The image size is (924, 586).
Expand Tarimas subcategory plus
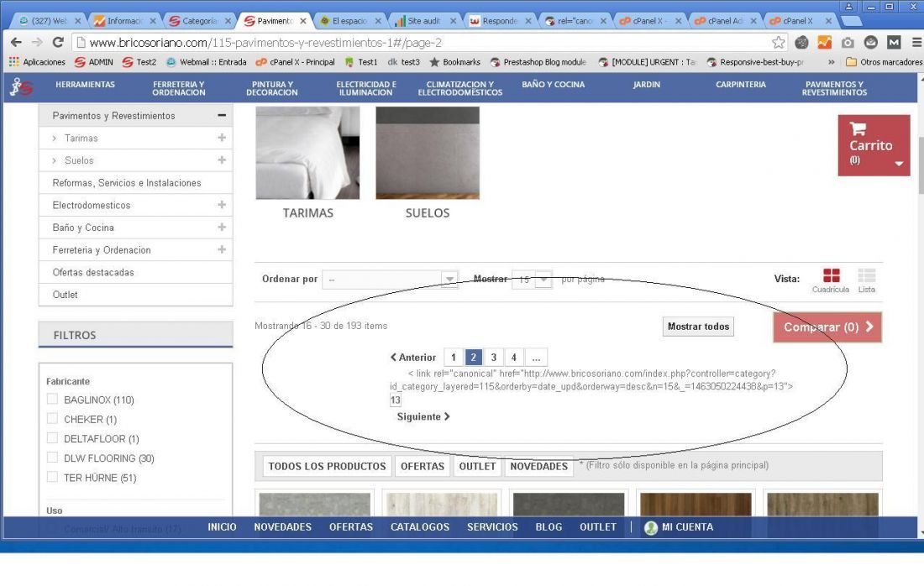[x=222, y=137]
